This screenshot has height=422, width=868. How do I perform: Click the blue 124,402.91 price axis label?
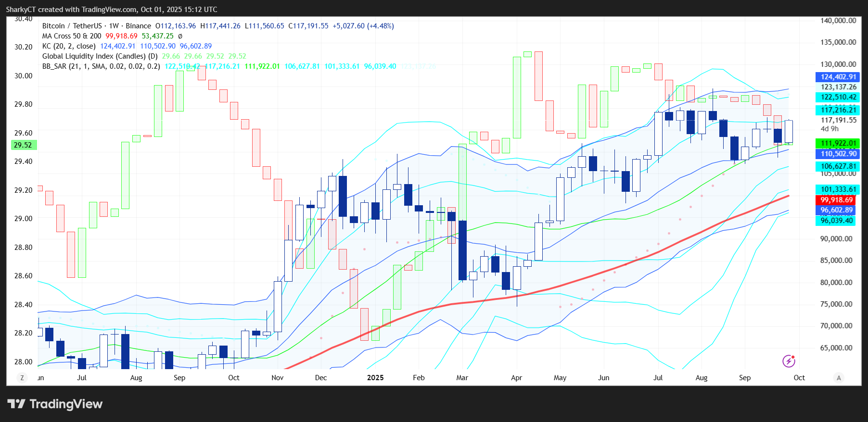tap(838, 77)
